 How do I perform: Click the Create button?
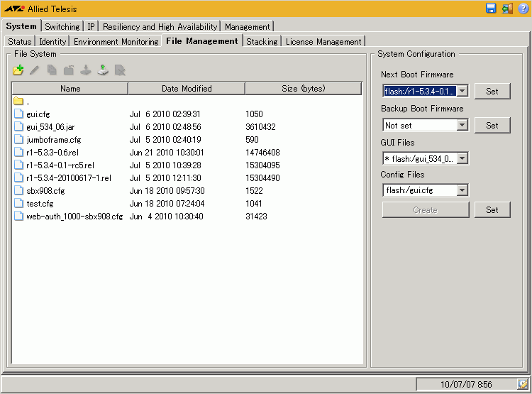426,209
